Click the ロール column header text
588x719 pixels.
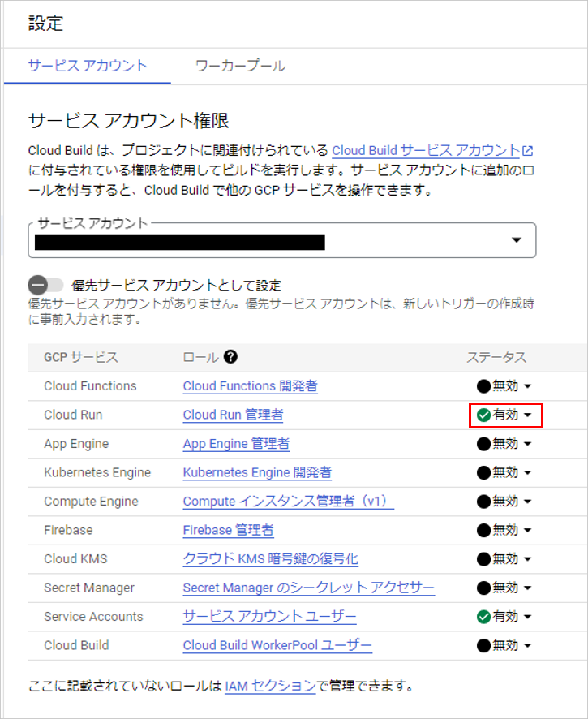click(x=201, y=357)
